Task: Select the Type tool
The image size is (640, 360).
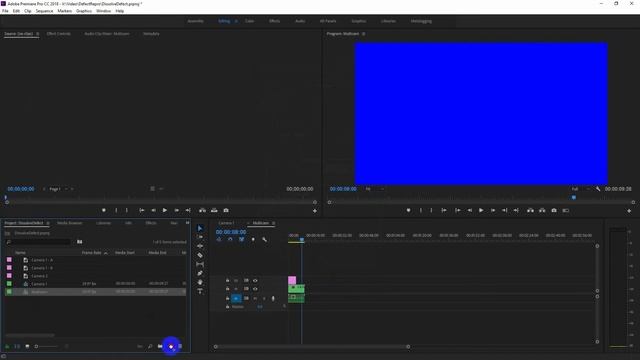Action: click(200, 291)
